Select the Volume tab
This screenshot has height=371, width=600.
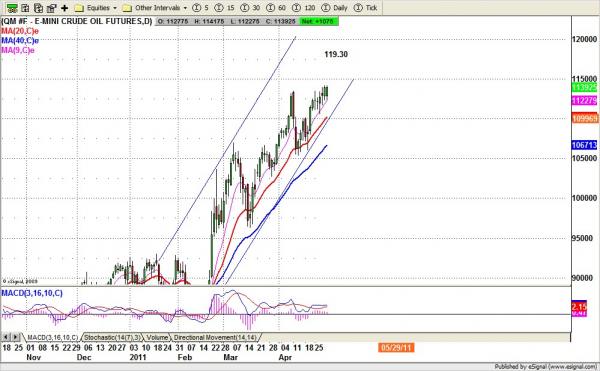(x=157, y=338)
